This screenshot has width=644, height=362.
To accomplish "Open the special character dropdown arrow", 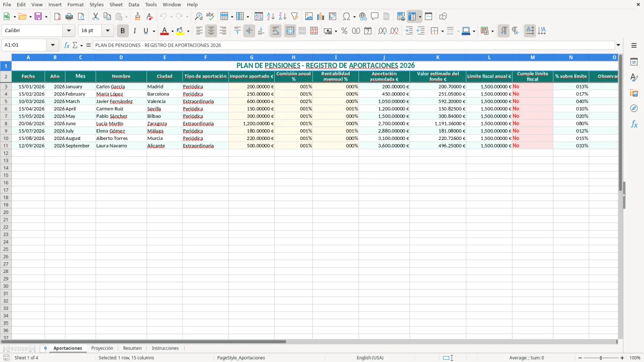I will pos(355,17).
